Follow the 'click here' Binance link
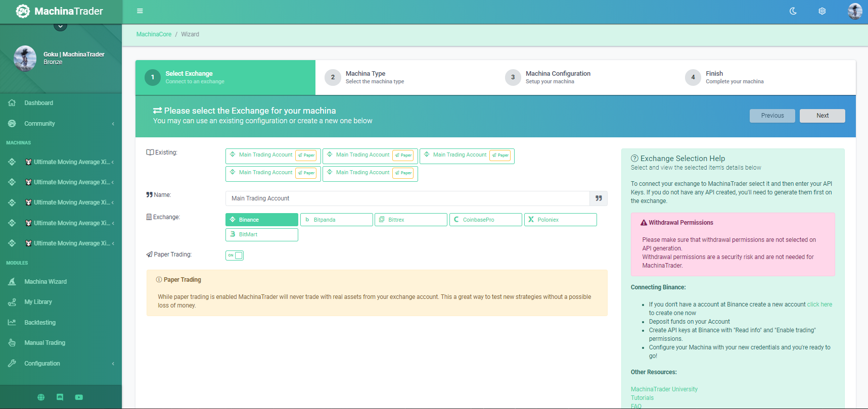868x409 pixels. point(819,304)
